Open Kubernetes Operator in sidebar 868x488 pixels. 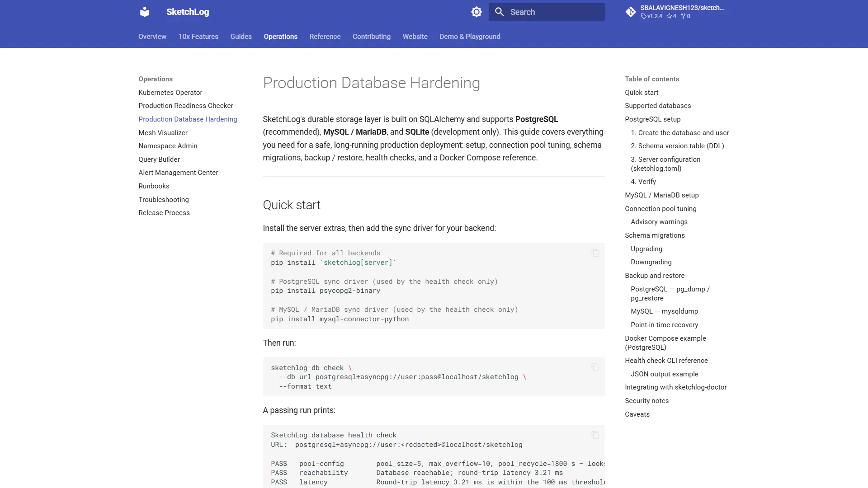170,93
